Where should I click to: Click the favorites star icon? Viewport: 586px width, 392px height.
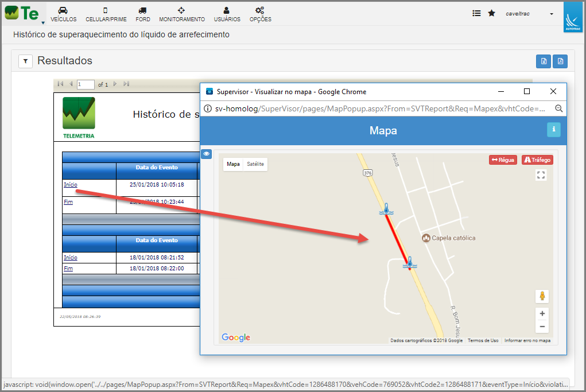coord(491,13)
